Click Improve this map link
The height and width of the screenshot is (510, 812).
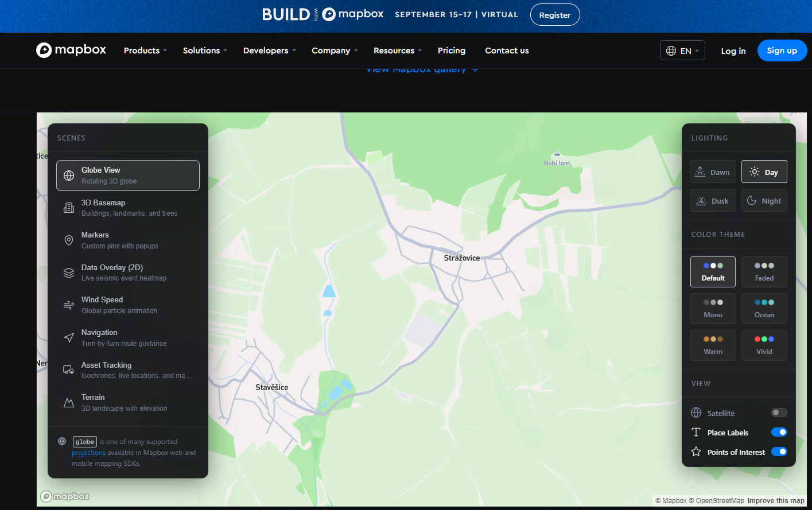776,501
